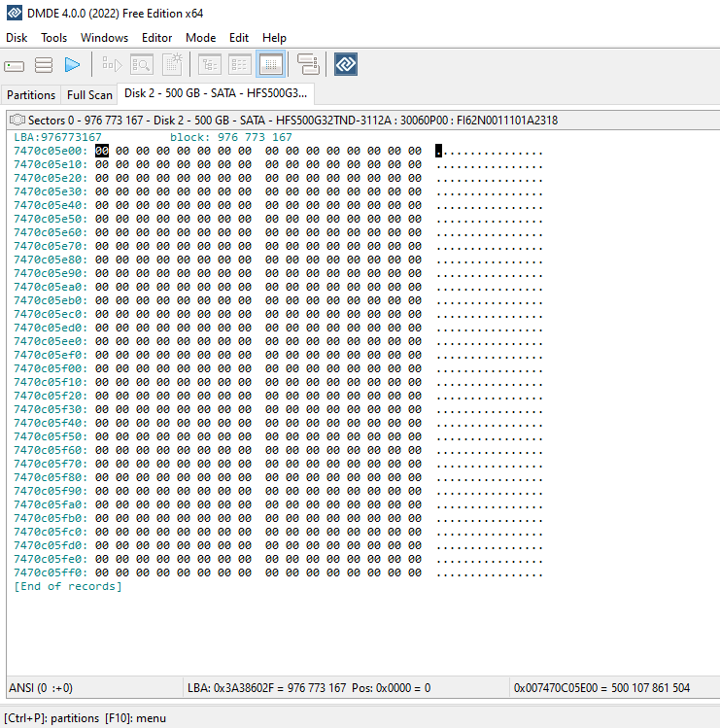Click the new cluster map sparkle icon
The width and height of the screenshot is (720, 728).
(173, 64)
